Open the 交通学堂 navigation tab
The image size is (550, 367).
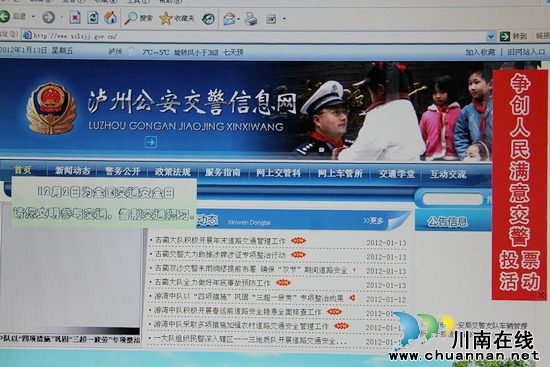click(397, 174)
